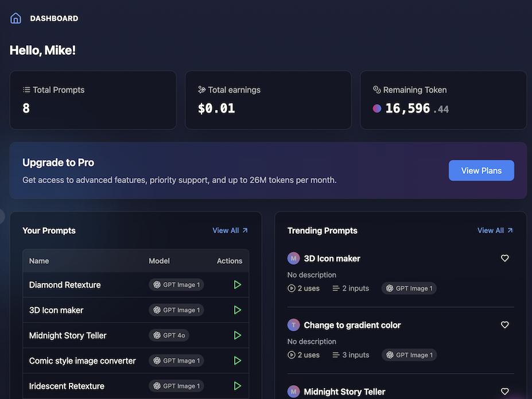Open the Dashboard breadcrumb label

54,18
